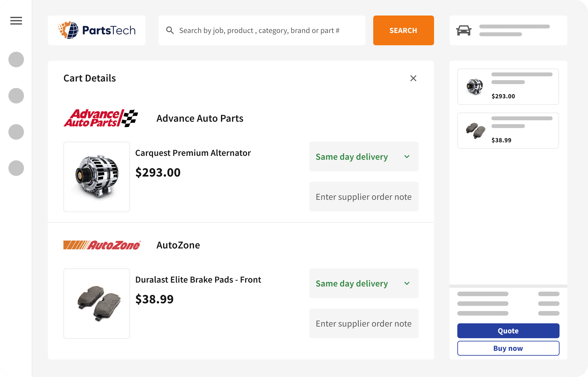This screenshot has height=377, width=588.
Task: Open the hamburger menu icon
Action: coord(16,21)
